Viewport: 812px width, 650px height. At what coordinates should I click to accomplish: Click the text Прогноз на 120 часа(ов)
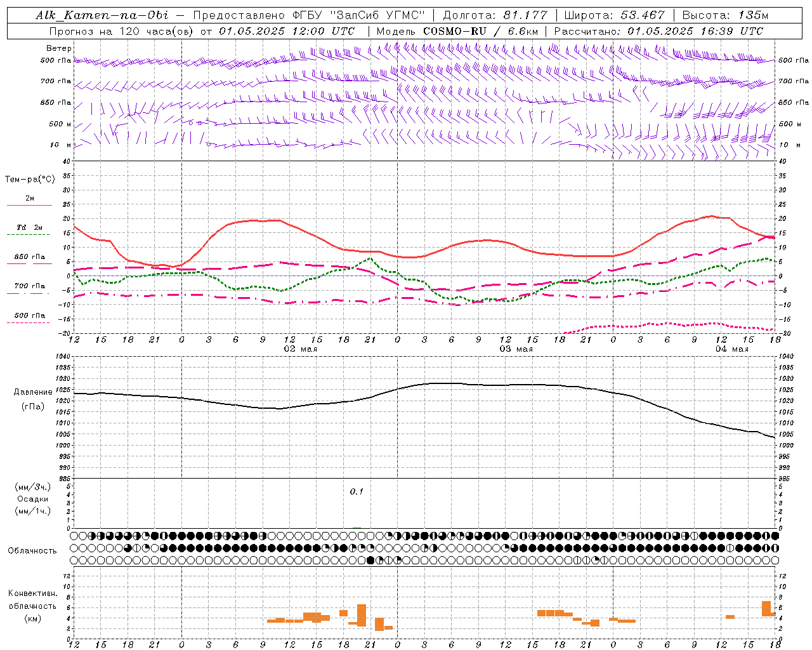[121, 31]
